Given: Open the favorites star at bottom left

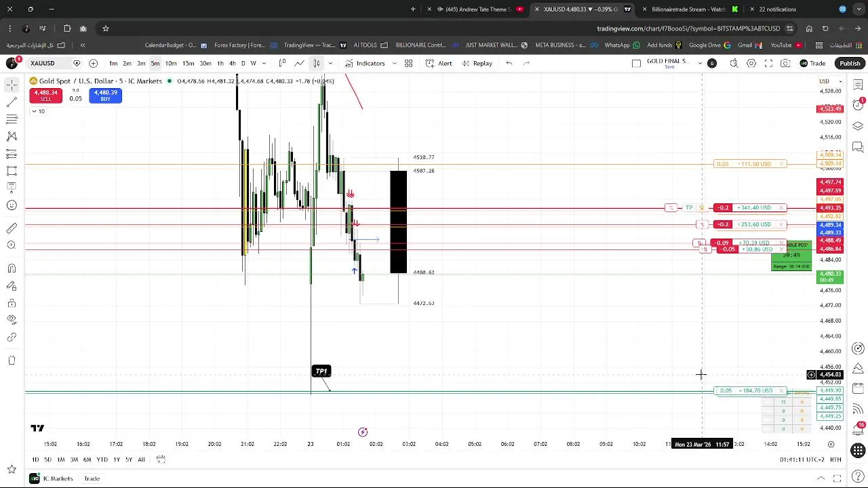Looking at the screenshot, I should (x=12, y=469).
